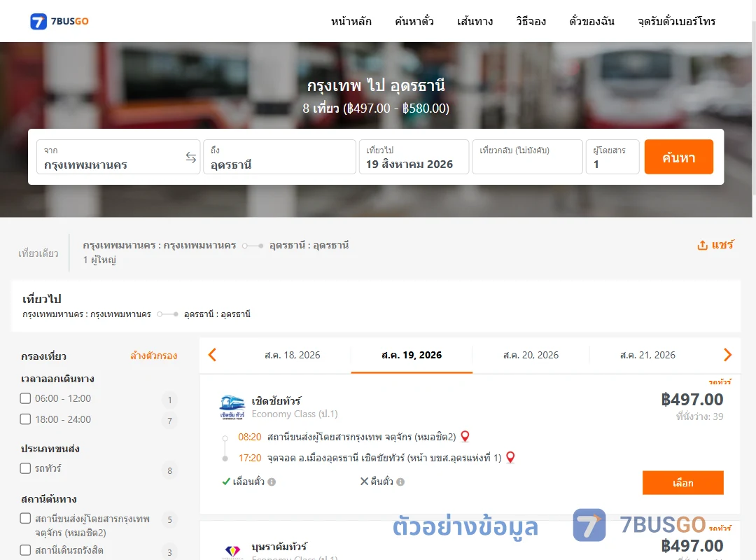Click Economy Class (ป.1) under เชิดชัยทัวร์
The width and height of the screenshot is (756, 560).
[x=295, y=414]
